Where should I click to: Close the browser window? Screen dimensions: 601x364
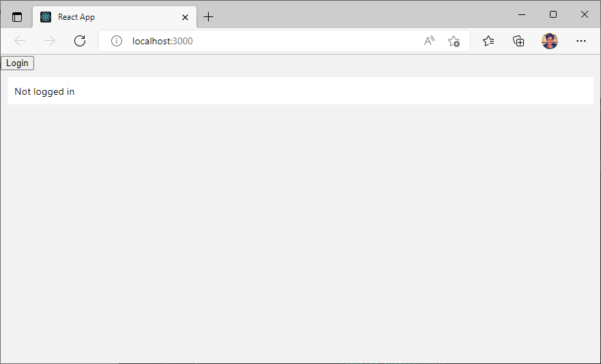pos(585,14)
